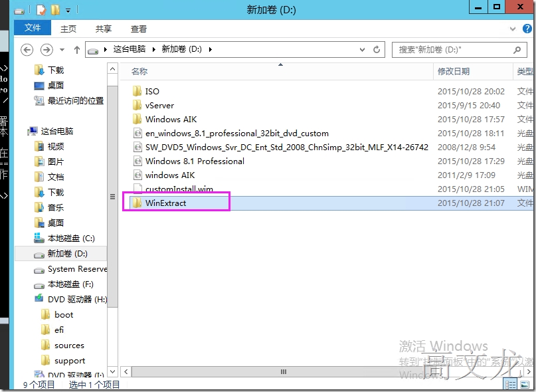
Task: Expand the arrow after 新加卷 (D:) breadcrumb
Action: 211,50
